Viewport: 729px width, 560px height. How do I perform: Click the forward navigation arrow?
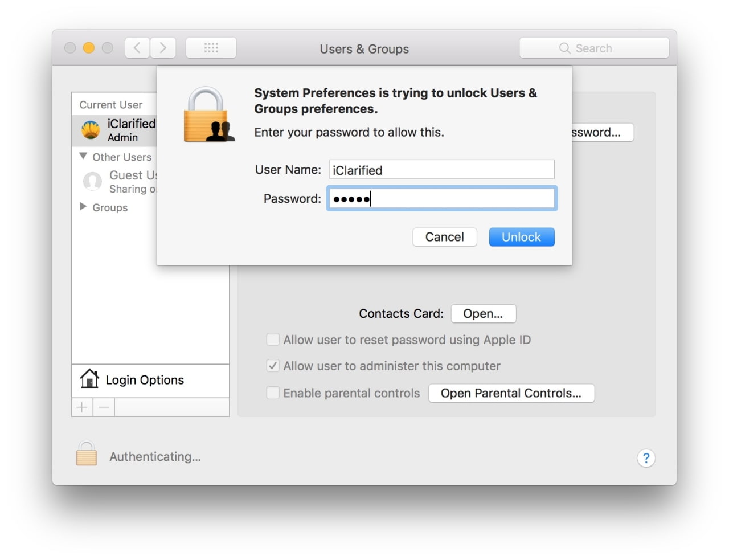point(163,48)
